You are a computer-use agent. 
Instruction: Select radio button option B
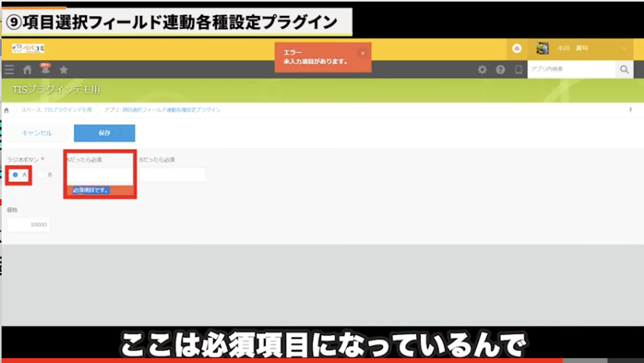(x=42, y=174)
